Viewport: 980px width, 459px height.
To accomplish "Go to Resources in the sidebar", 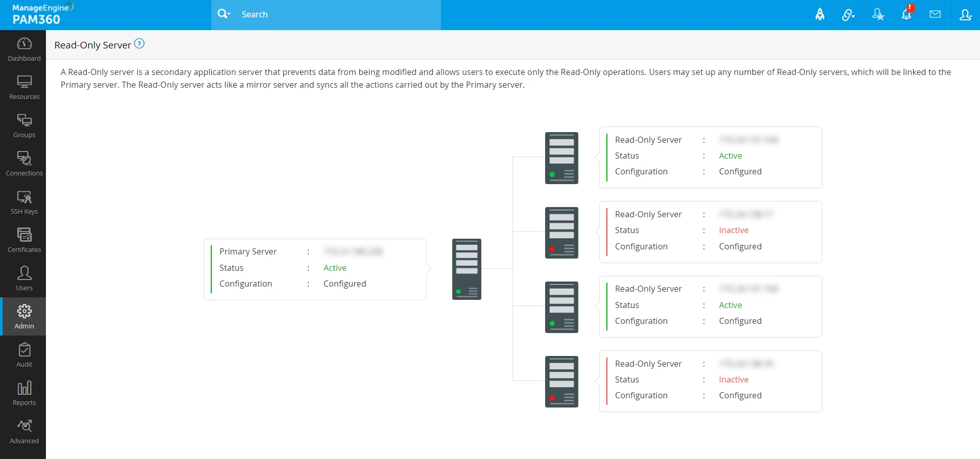I will [24, 88].
